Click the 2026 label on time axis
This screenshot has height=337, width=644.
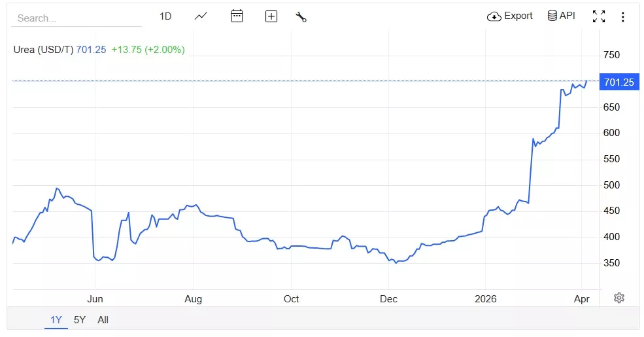486,299
